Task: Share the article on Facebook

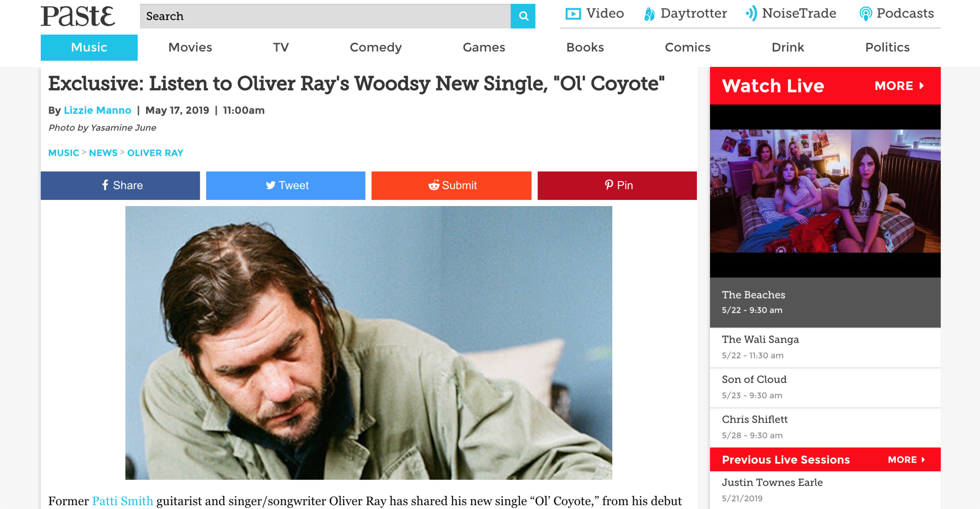Action: (x=120, y=185)
